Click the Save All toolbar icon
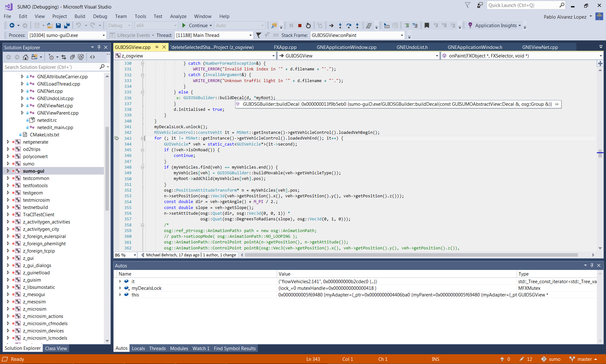 67,25
